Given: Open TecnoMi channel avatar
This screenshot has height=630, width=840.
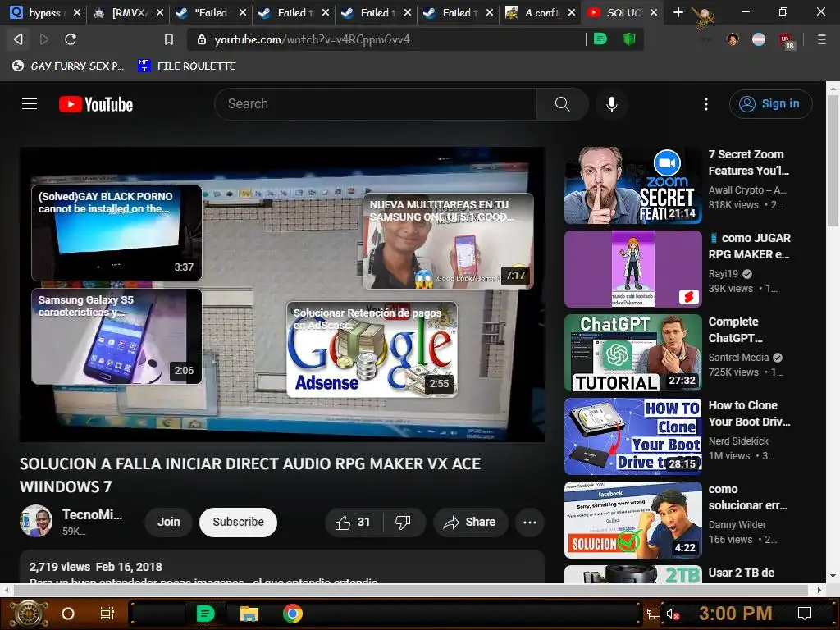Looking at the screenshot, I should tap(36, 521).
